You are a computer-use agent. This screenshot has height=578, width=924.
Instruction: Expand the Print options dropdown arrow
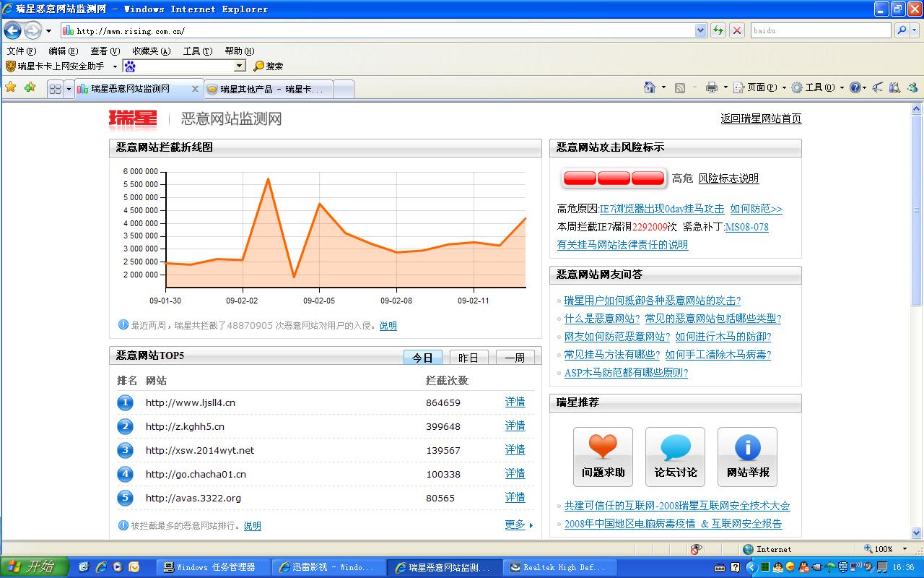coord(725,87)
